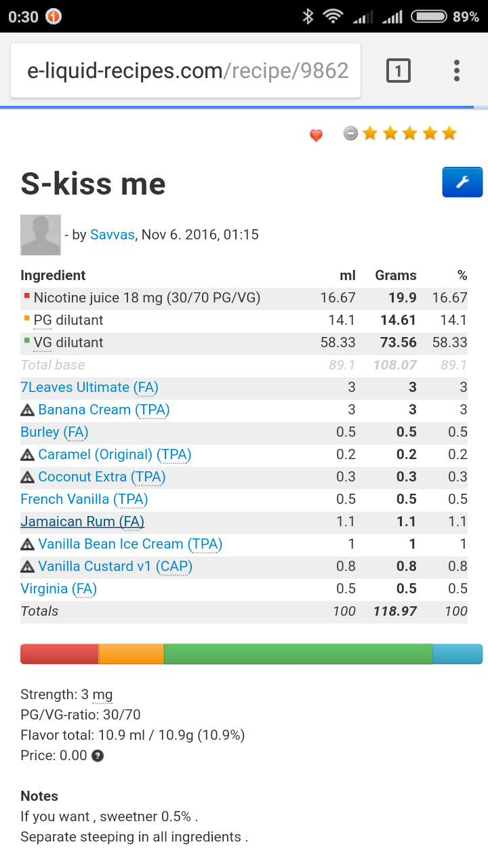488x868 pixels.
Task: Open the browser three-dot menu
Action: click(x=457, y=71)
